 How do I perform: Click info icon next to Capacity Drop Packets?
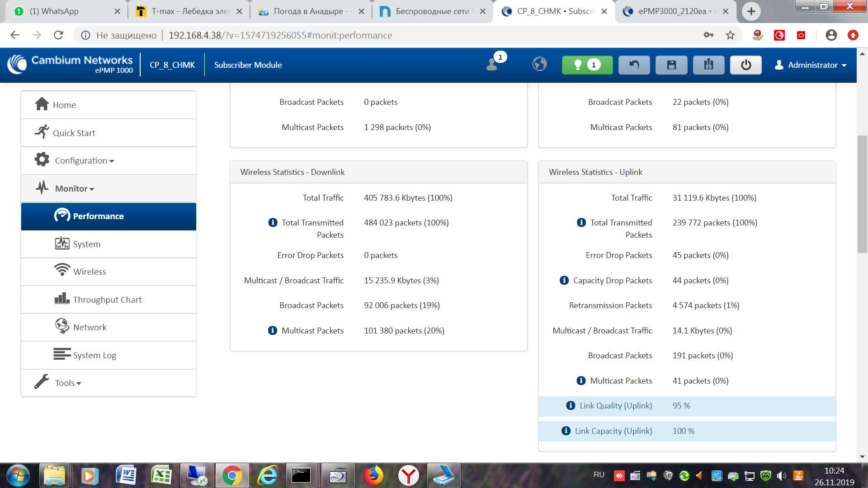point(564,280)
